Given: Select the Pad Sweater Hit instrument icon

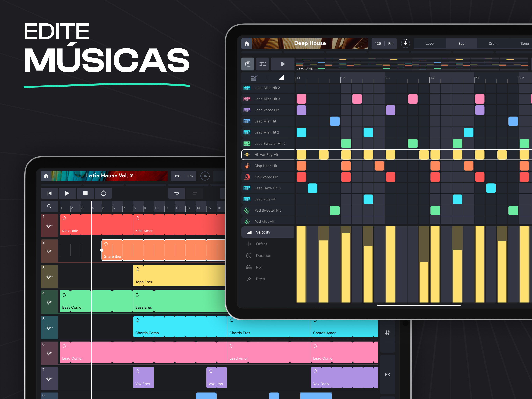Looking at the screenshot, I should coord(247,211).
